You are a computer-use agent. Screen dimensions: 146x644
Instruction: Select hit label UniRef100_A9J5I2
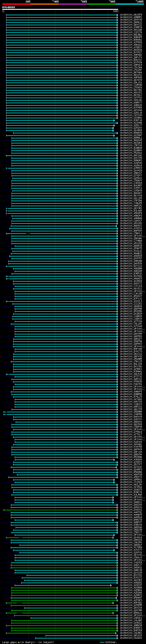coord(131,289)
